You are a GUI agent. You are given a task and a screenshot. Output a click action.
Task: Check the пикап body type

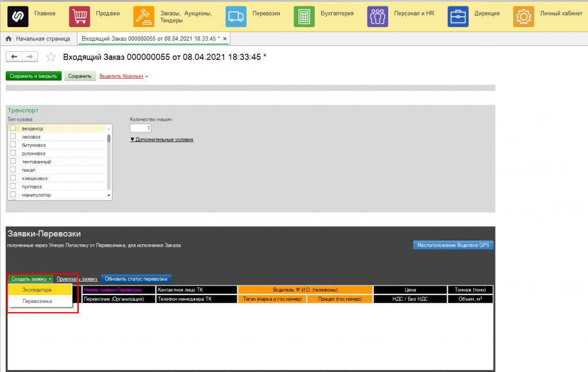pyautogui.click(x=13, y=169)
